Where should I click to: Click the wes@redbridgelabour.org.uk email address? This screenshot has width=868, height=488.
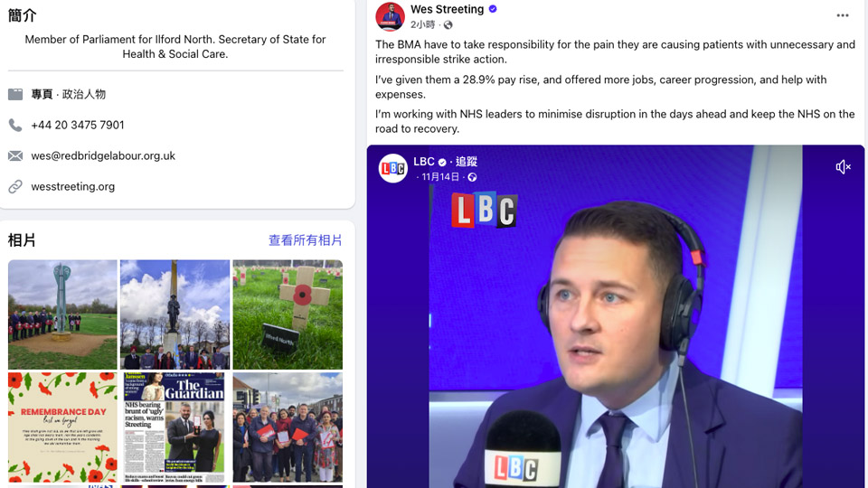(103, 156)
